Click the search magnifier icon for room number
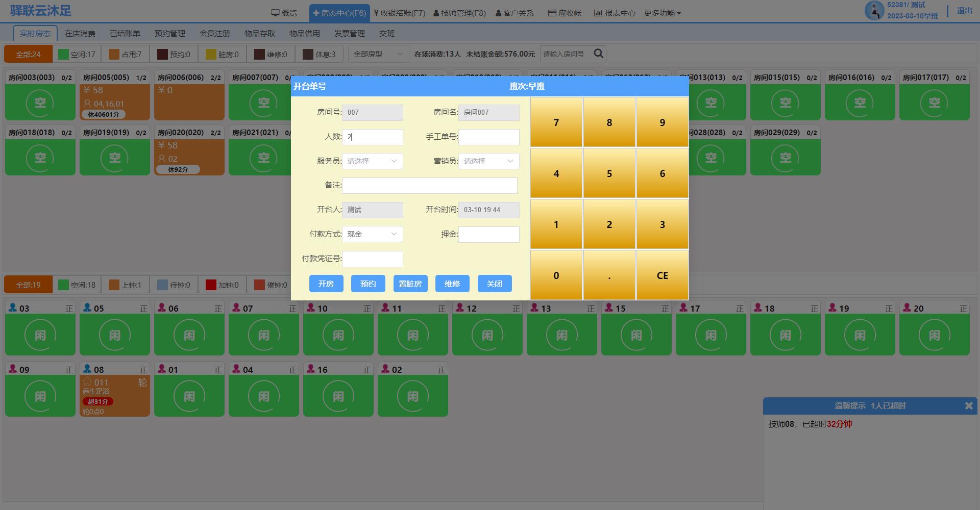The height and width of the screenshot is (510, 980). [x=599, y=54]
